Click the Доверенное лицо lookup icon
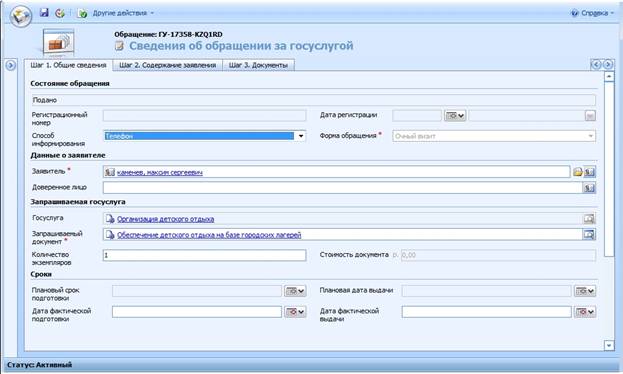Viewport: 623px width, 374px height. [x=589, y=188]
